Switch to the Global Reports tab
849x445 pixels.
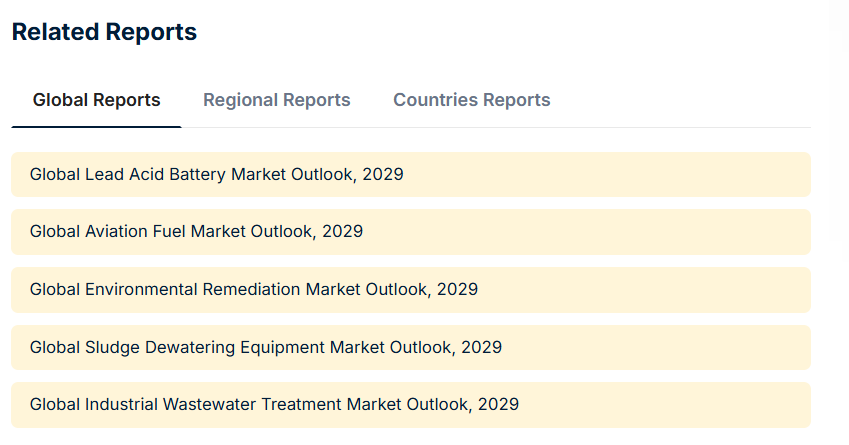click(x=96, y=100)
